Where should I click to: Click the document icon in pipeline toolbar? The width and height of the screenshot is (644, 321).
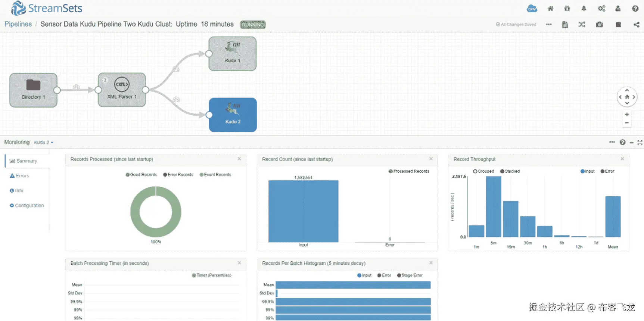point(565,25)
